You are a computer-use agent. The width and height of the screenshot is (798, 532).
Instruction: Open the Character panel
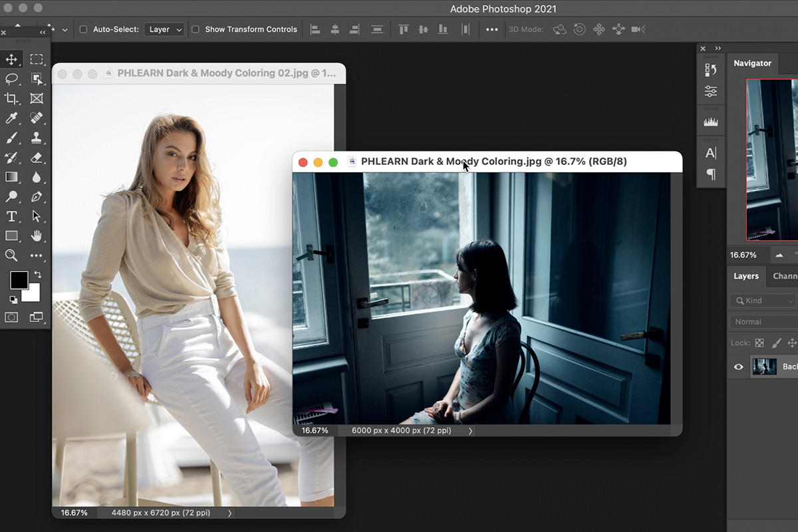point(711,152)
